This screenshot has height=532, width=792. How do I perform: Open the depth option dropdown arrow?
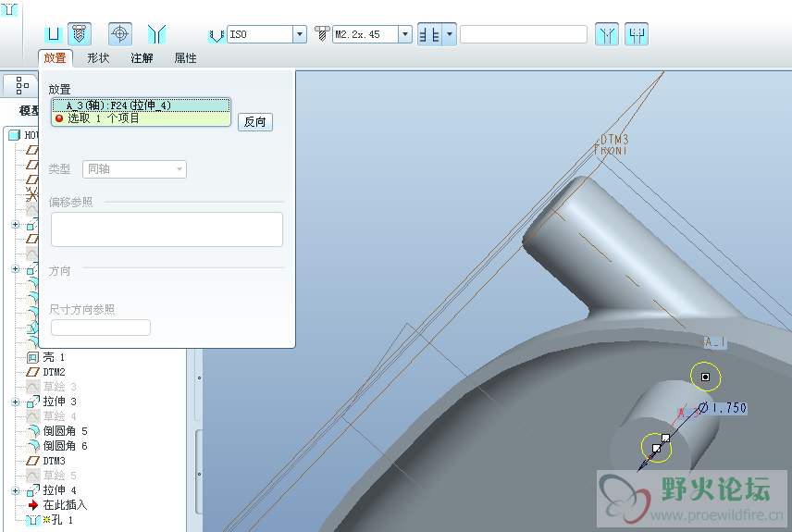[x=450, y=34]
